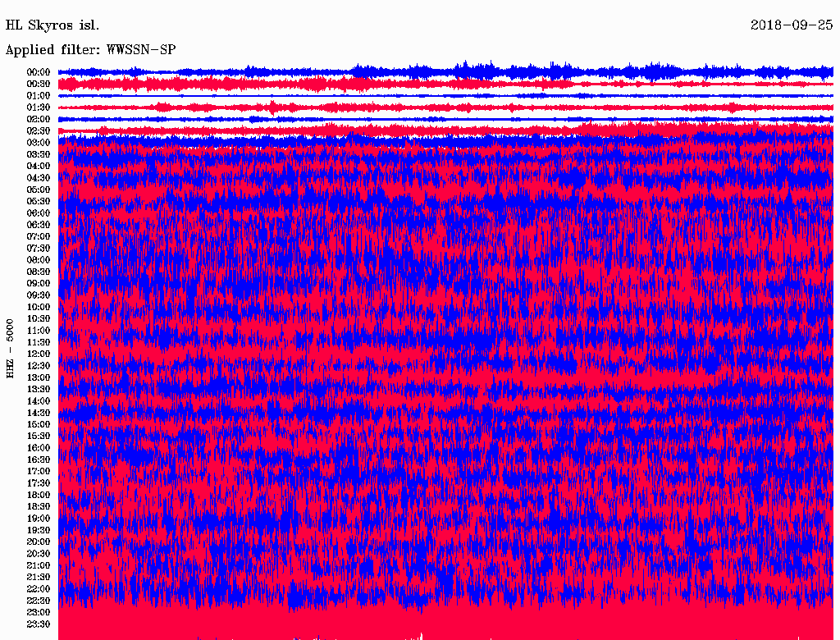Select the 22:00 time label
840x640 pixels.
[x=39, y=588]
